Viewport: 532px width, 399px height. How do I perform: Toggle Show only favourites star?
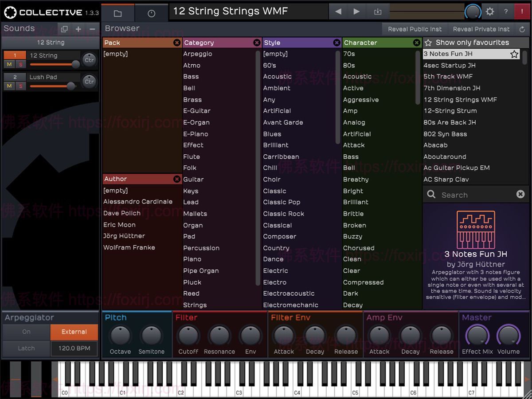428,42
